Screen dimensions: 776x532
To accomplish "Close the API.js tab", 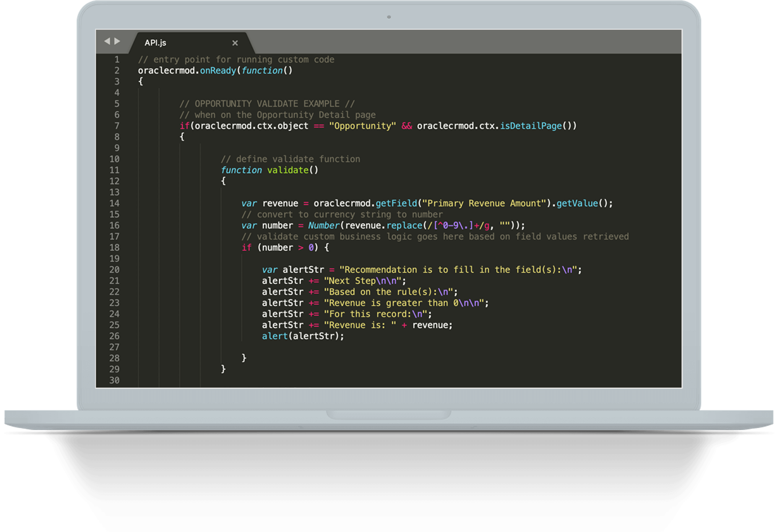I will 235,43.
